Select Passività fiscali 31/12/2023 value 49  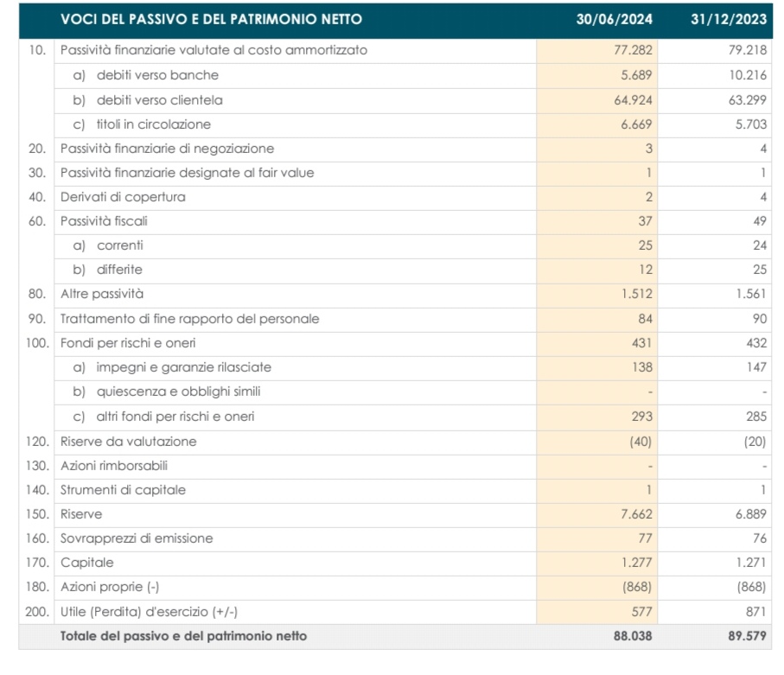coord(760,221)
